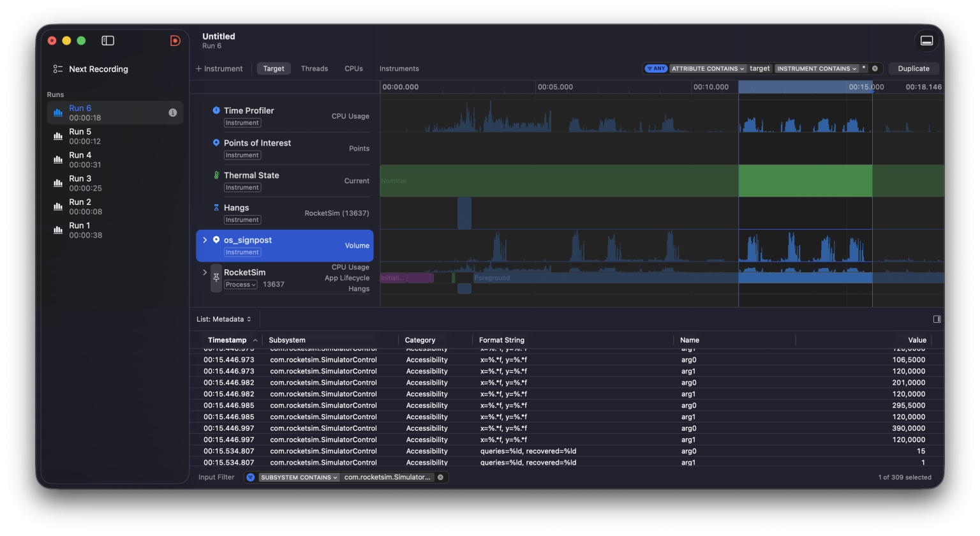Click the pin icon beside RocketSim
The width and height of the screenshot is (980, 536).
(216, 278)
